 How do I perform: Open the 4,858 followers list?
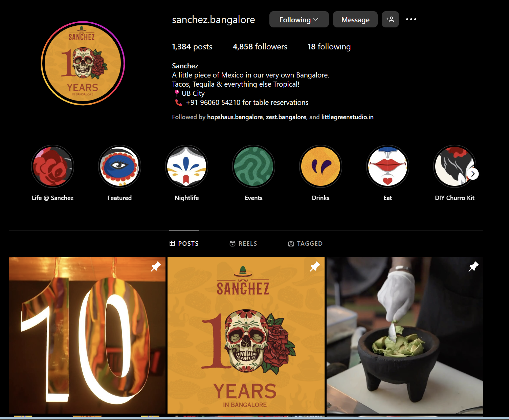click(260, 47)
